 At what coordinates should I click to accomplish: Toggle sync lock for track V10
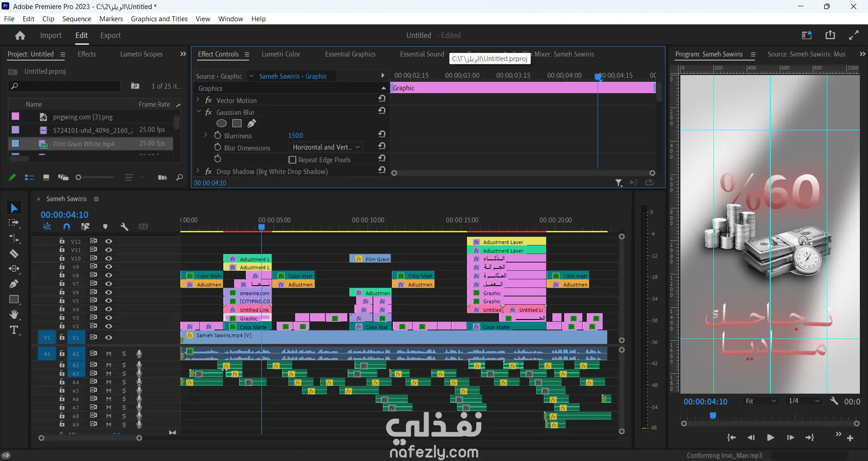point(93,258)
